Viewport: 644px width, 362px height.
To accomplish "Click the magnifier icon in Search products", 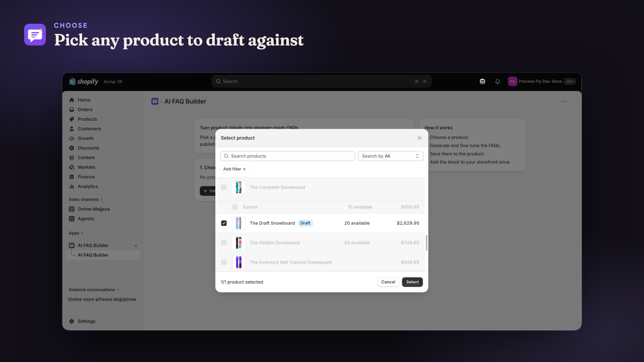I will (x=226, y=156).
